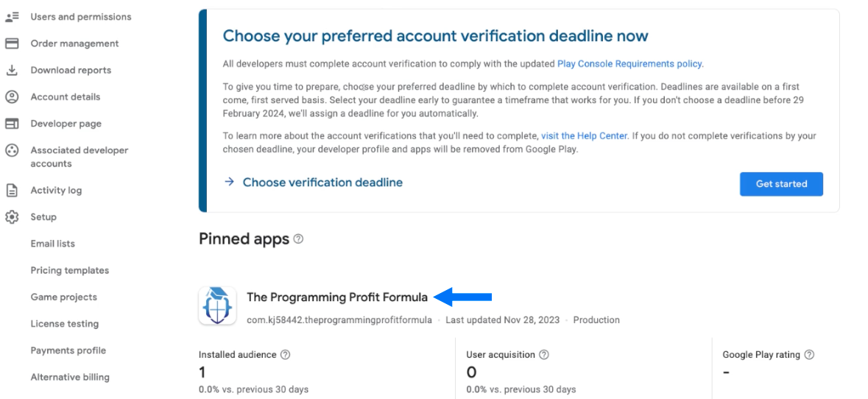Open The Programming Profit Formula app thumbnail
Screen dimensions: 868x399
click(x=218, y=306)
